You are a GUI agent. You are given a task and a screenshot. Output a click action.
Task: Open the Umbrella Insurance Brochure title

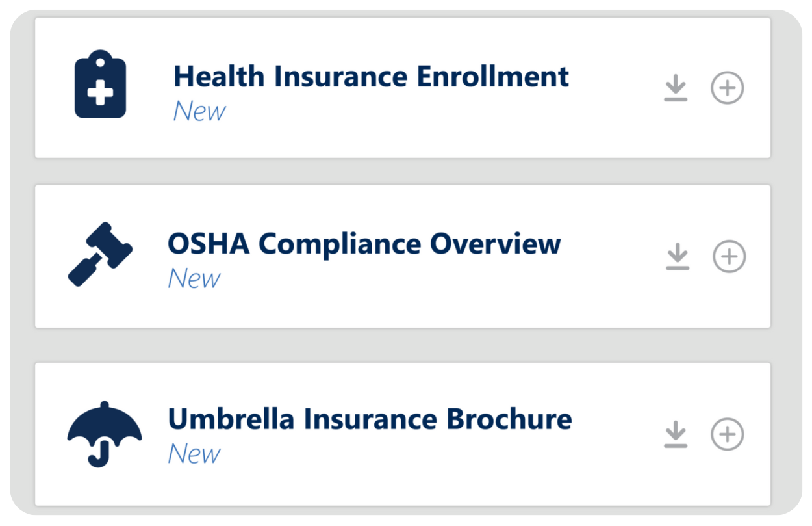coord(370,419)
